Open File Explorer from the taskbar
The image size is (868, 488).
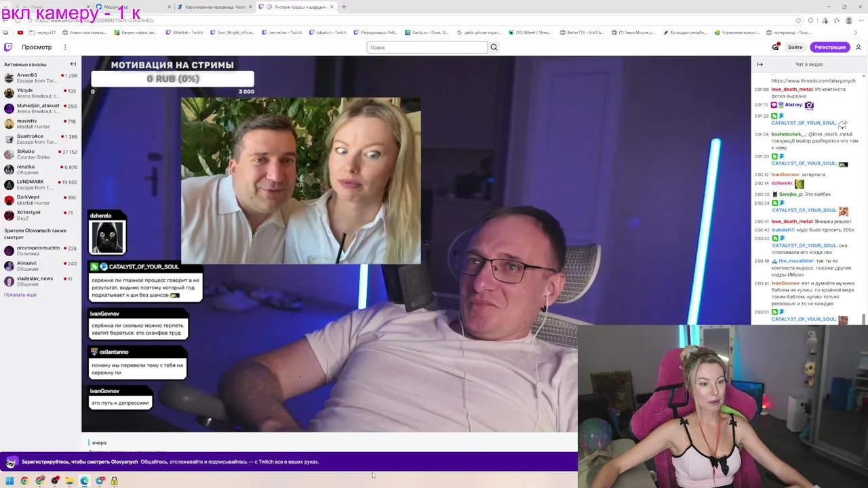point(69,481)
